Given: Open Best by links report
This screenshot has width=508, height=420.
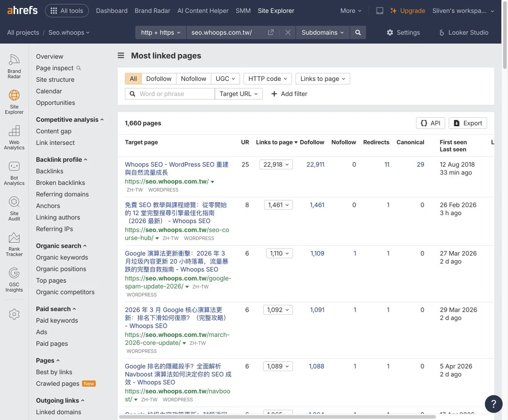Looking at the screenshot, I should click(x=54, y=372).
